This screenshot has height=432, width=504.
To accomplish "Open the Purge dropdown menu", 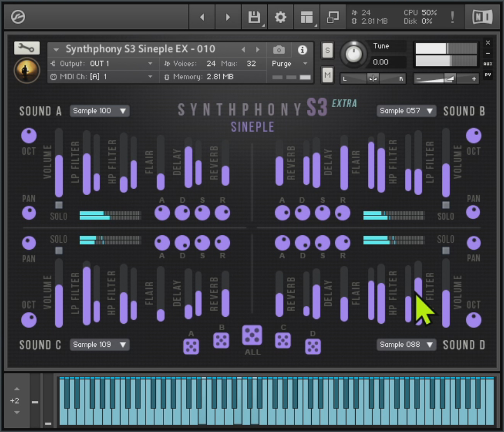I will coord(289,63).
